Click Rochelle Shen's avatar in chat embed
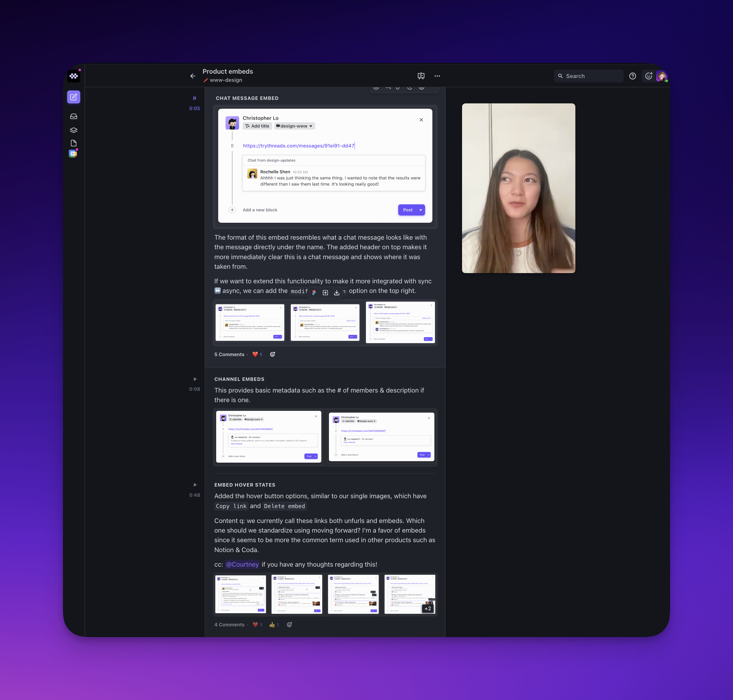The width and height of the screenshot is (733, 700). coord(252,174)
